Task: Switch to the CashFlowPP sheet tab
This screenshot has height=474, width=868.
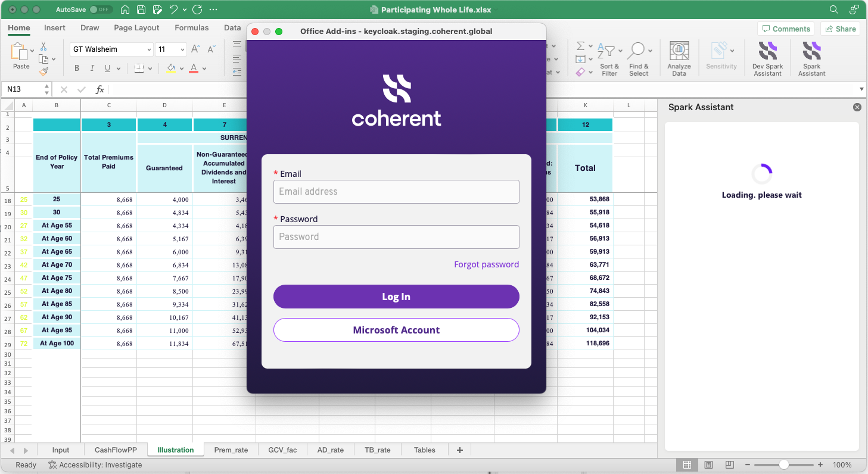Action: click(x=116, y=450)
